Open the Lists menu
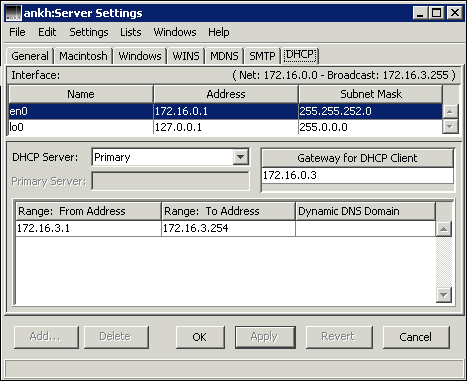The height and width of the screenshot is (381, 467). (131, 32)
